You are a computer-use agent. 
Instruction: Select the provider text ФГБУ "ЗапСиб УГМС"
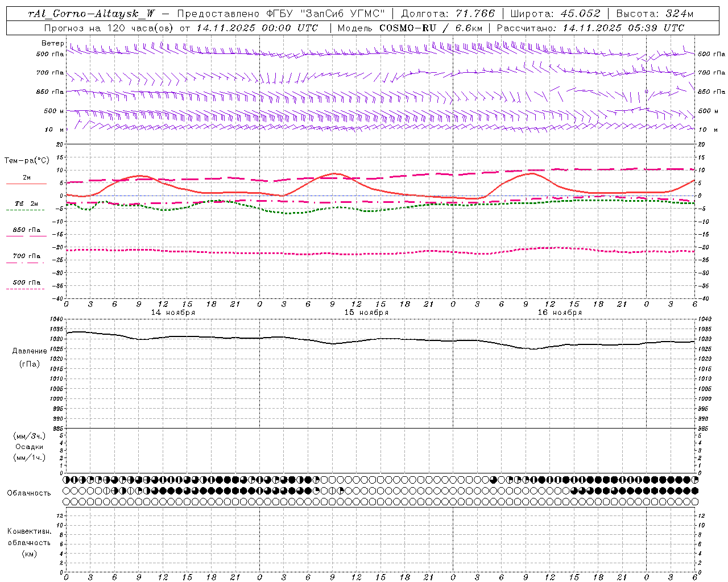click(325, 14)
